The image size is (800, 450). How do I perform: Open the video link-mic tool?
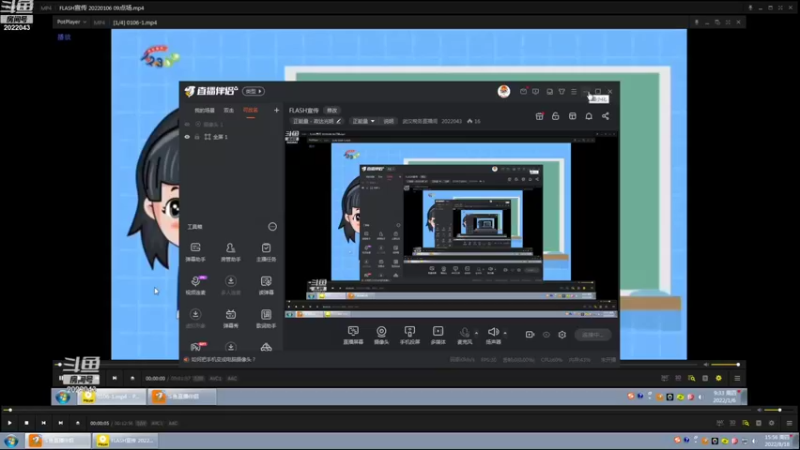pos(196,285)
